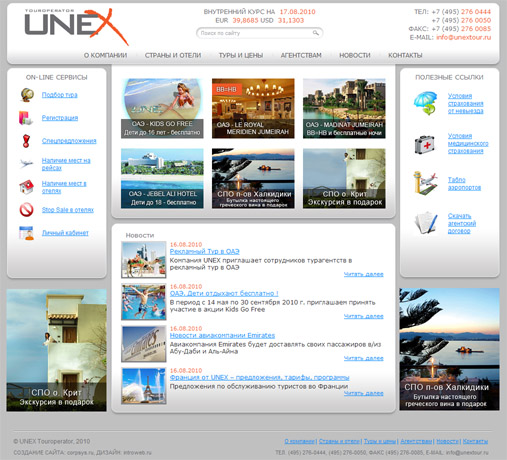Open the Jebel Ali Hotel banner thumbnail
This screenshot has height=460, width=507.
coord(162,178)
